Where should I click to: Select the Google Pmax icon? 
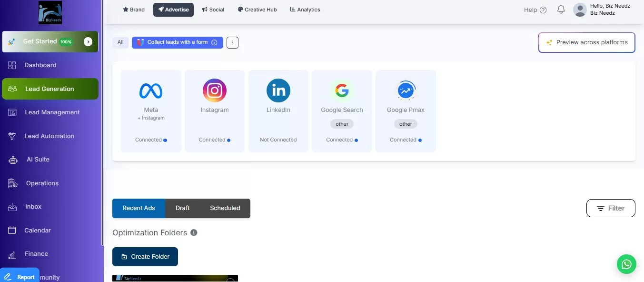pyautogui.click(x=406, y=91)
